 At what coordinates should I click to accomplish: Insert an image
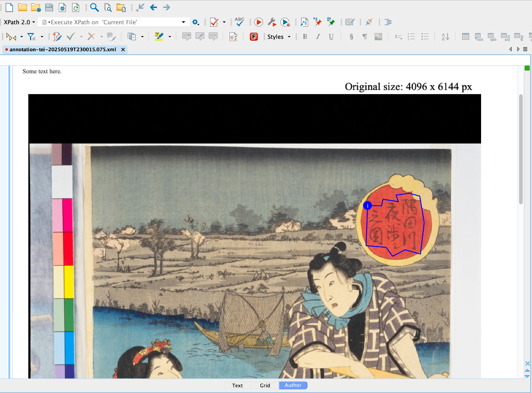point(378,36)
